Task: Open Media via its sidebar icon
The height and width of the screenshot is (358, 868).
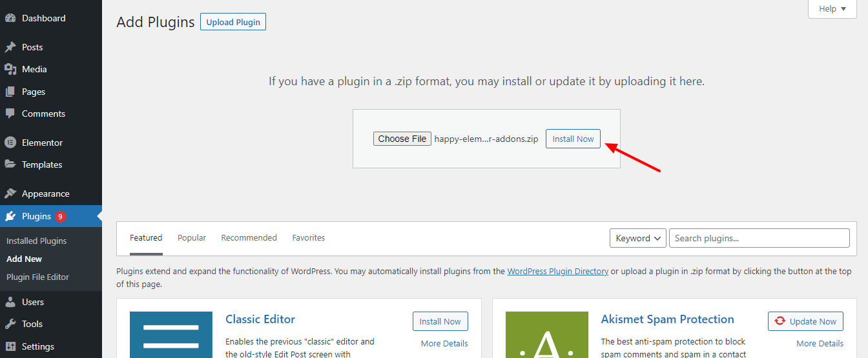Action: coord(10,69)
